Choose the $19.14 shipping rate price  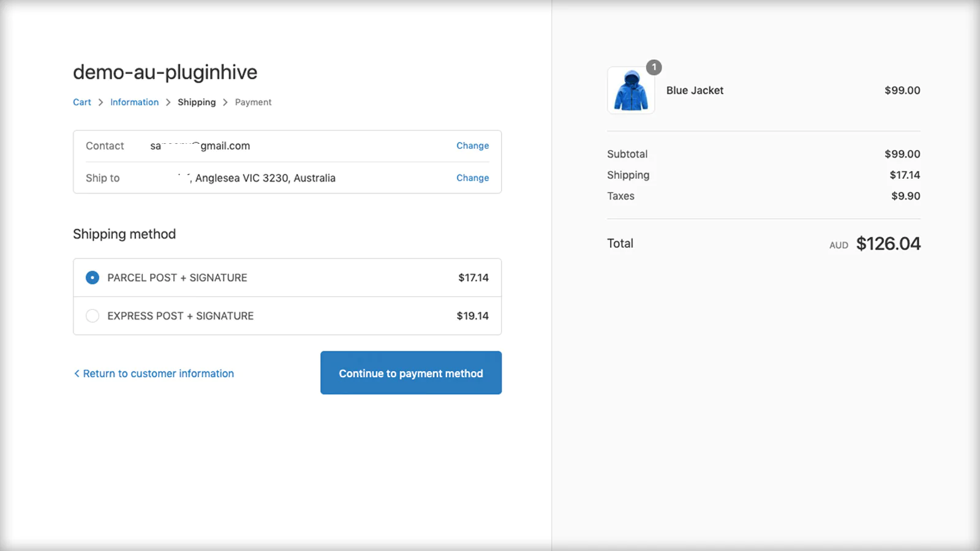click(472, 316)
